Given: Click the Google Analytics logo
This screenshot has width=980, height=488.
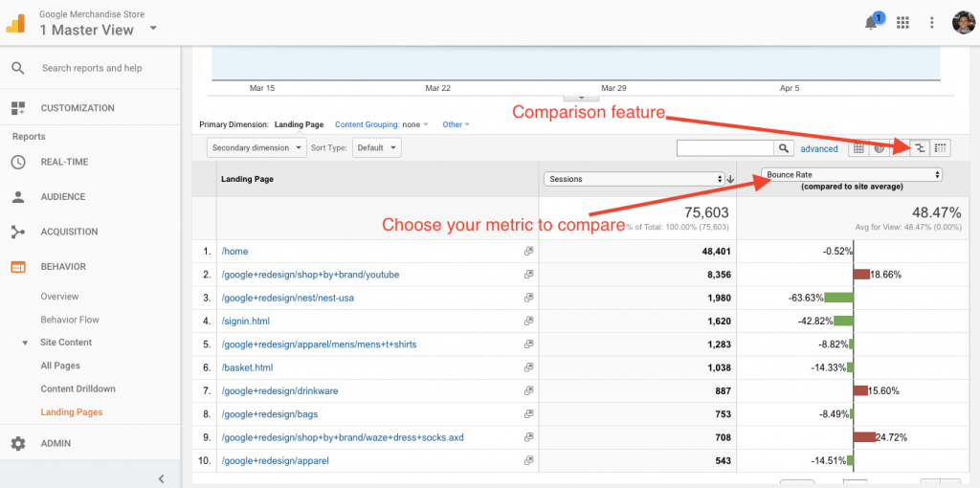Looking at the screenshot, I should click(x=16, y=23).
